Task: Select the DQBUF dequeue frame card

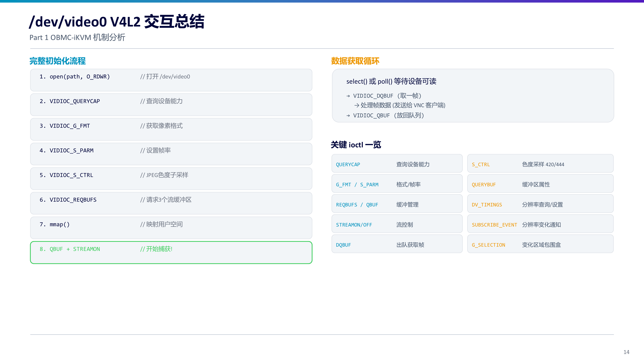Action: [x=397, y=244]
